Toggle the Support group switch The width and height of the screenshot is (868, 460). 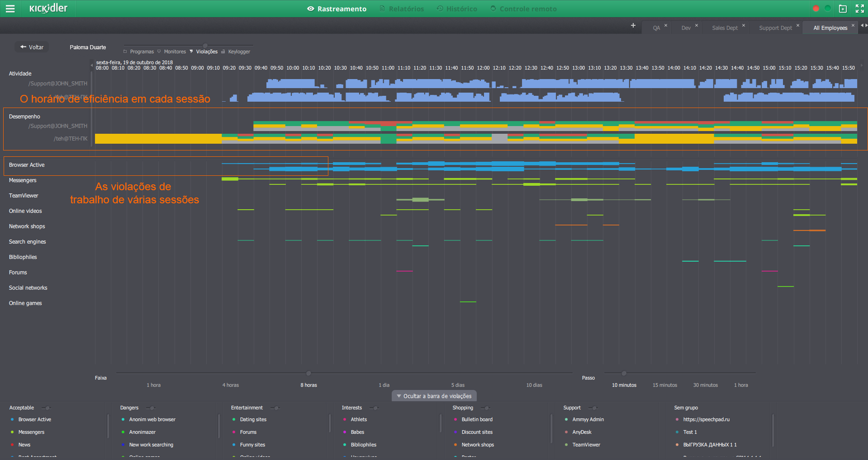[593, 408]
